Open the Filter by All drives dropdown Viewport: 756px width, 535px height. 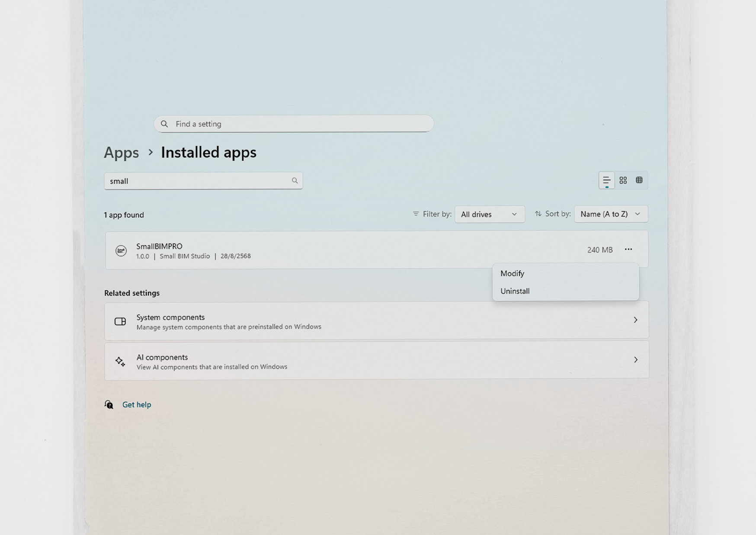489,214
